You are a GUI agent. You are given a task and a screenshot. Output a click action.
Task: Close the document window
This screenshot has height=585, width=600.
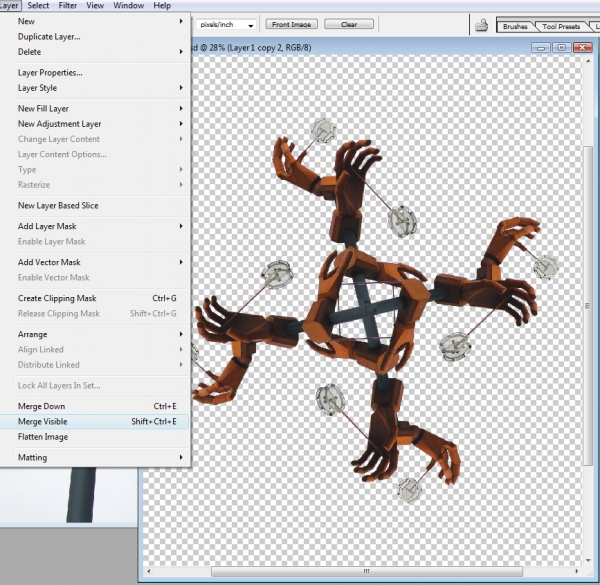click(x=582, y=48)
